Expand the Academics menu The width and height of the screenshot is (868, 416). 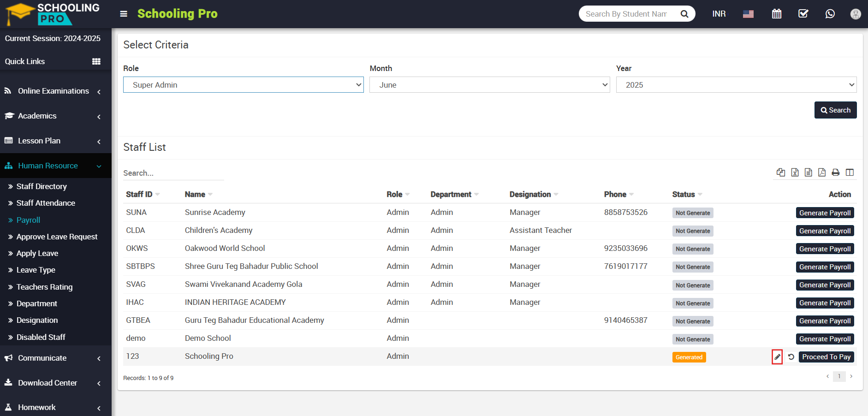pyautogui.click(x=56, y=116)
